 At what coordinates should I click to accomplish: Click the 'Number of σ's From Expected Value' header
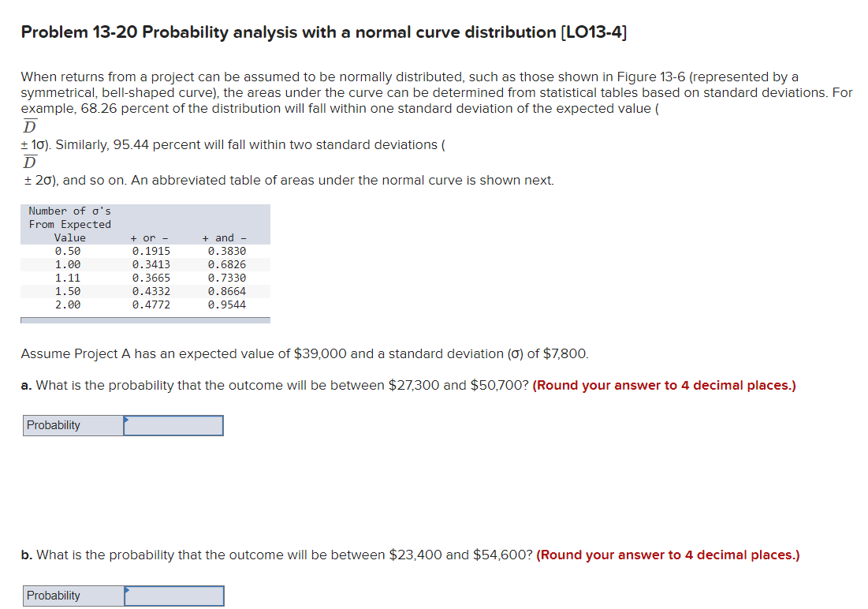point(69,224)
